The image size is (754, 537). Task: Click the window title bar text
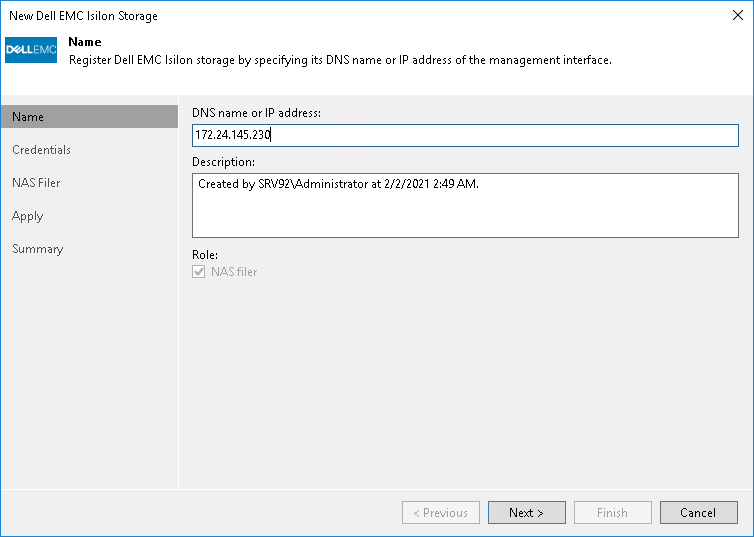[x=83, y=16]
